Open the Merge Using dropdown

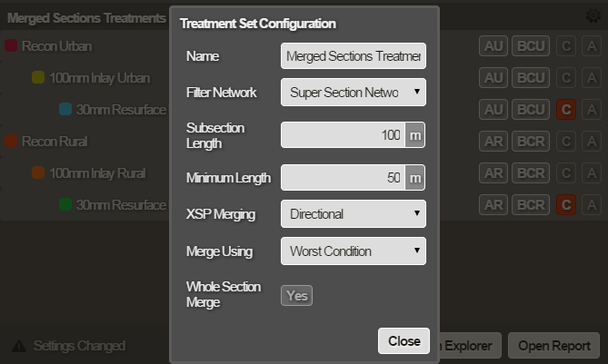pos(353,251)
